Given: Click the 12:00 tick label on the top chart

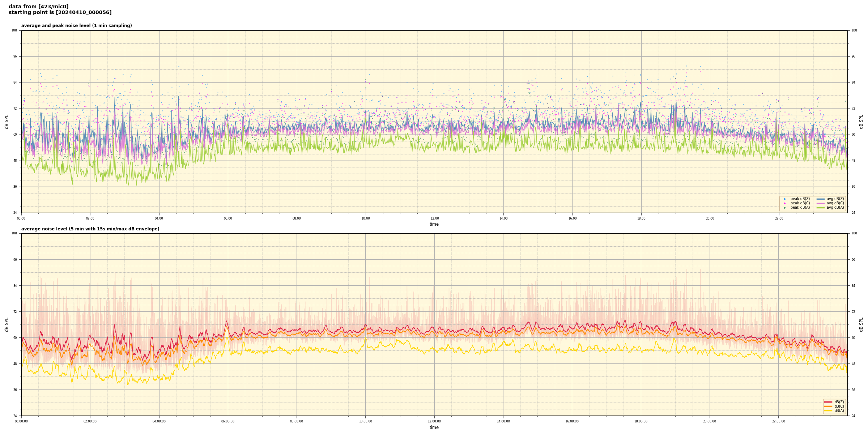Looking at the screenshot, I should tap(434, 218).
